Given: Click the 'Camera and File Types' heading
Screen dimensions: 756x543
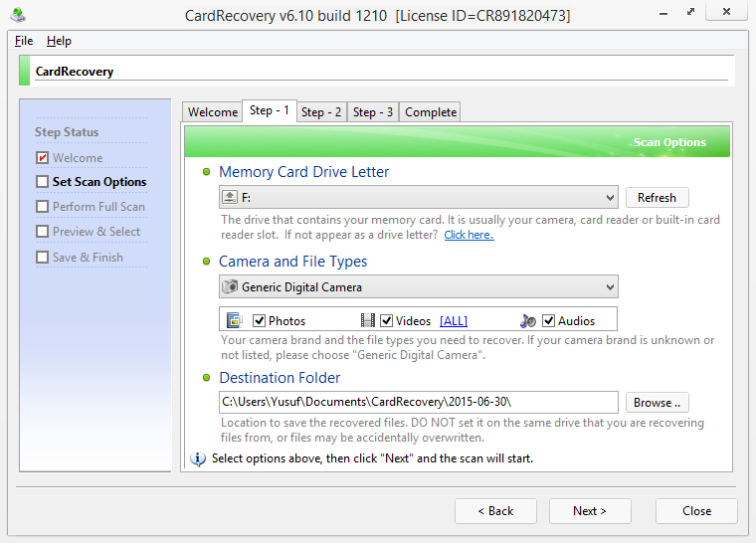Looking at the screenshot, I should tap(292, 262).
